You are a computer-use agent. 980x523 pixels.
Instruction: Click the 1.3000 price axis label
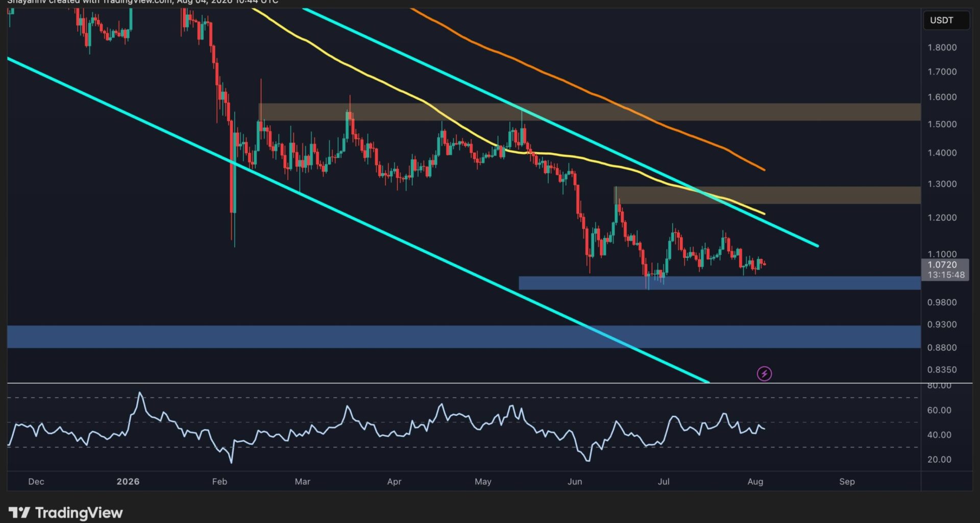pyautogui.click(x=942, y=184)
